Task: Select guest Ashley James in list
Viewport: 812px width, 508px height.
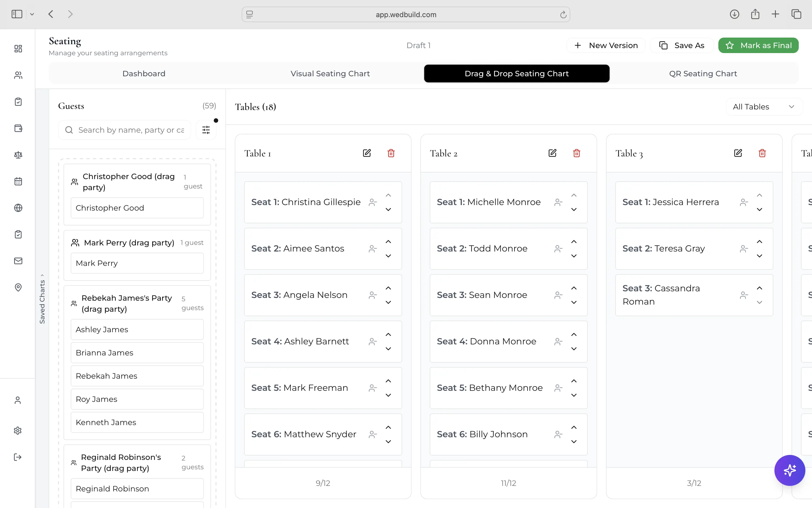Action: coord(137,330)
